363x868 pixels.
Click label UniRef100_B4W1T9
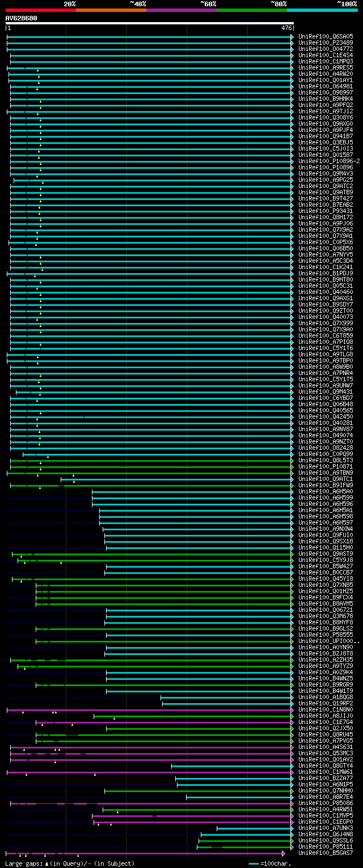point(326,691)
